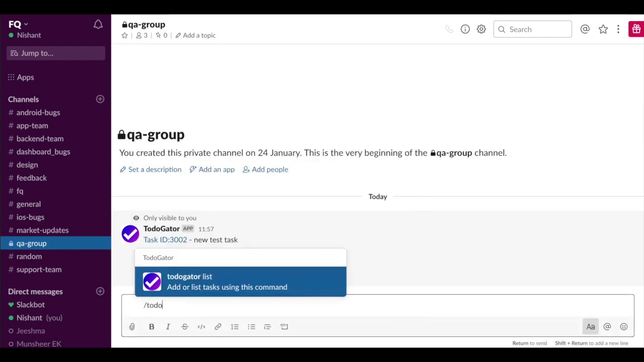Mention someone with @ in composer
The height and width of the screenshot is (362, 644).
[x=607, y=327]
